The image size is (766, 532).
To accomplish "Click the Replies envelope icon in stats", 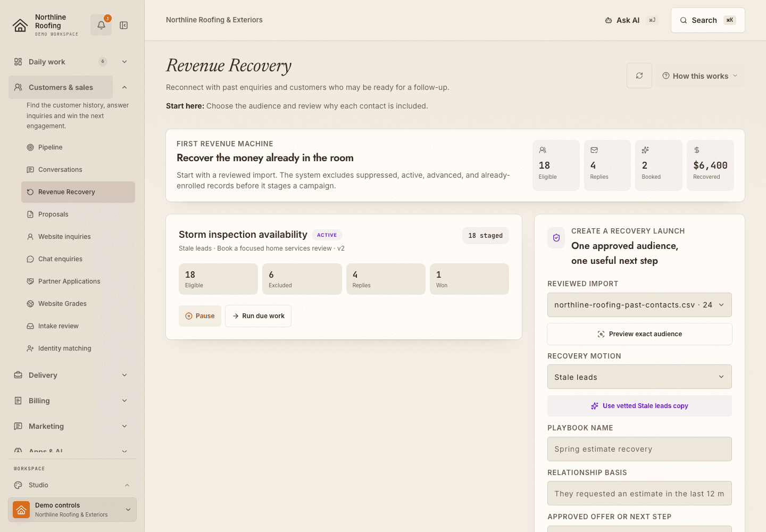I will [x=594, y=150].
